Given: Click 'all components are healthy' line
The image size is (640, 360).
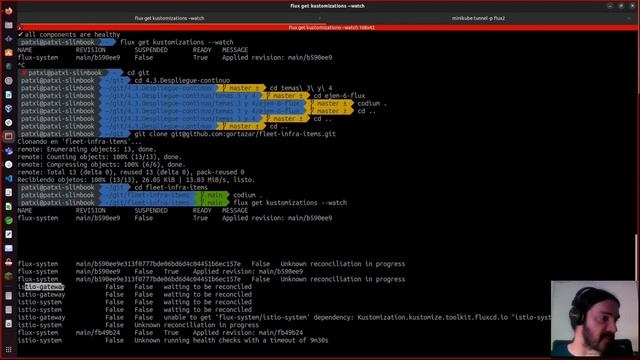Looking at the screenshot, I should pyautogui.click(x=69, y=35).
